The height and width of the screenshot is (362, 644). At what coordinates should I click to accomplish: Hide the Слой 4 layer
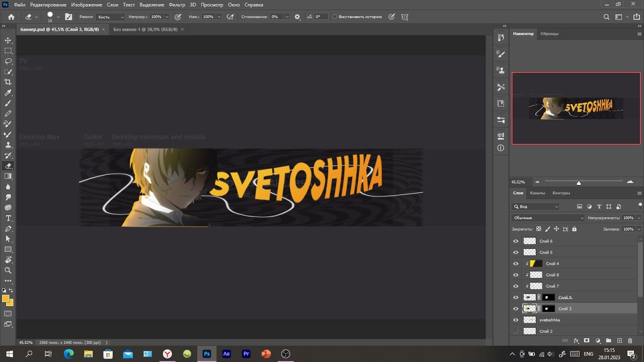[x=516, y=263]
